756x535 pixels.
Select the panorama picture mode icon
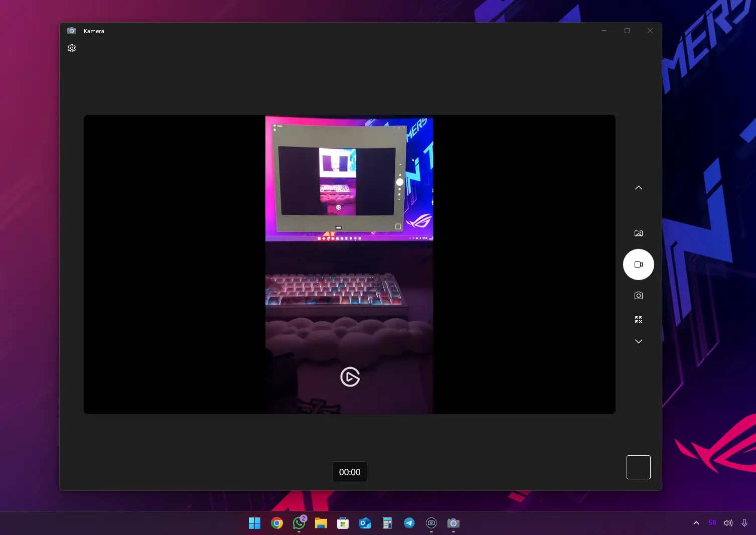(x=639, y=233)
